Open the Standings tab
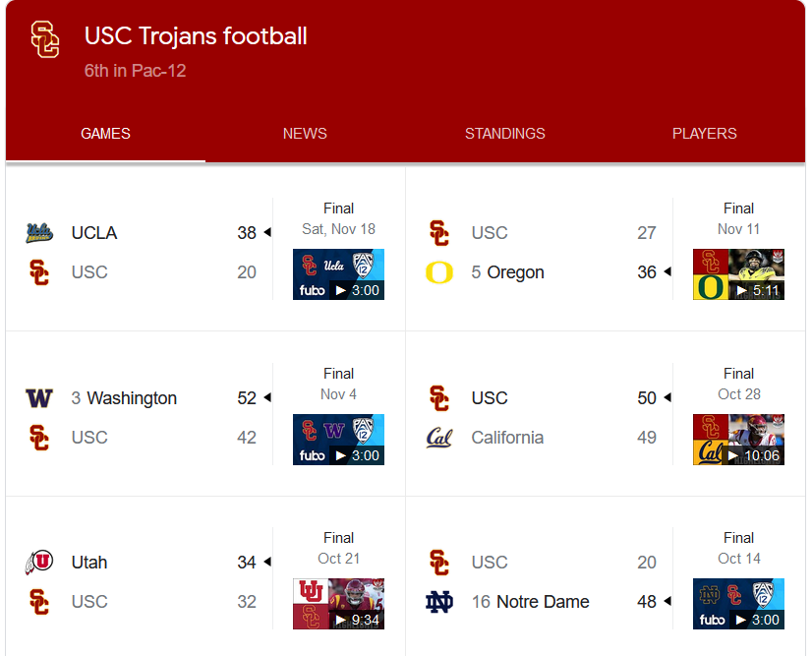Screen dimensions: 812x656 click(505, 134)
